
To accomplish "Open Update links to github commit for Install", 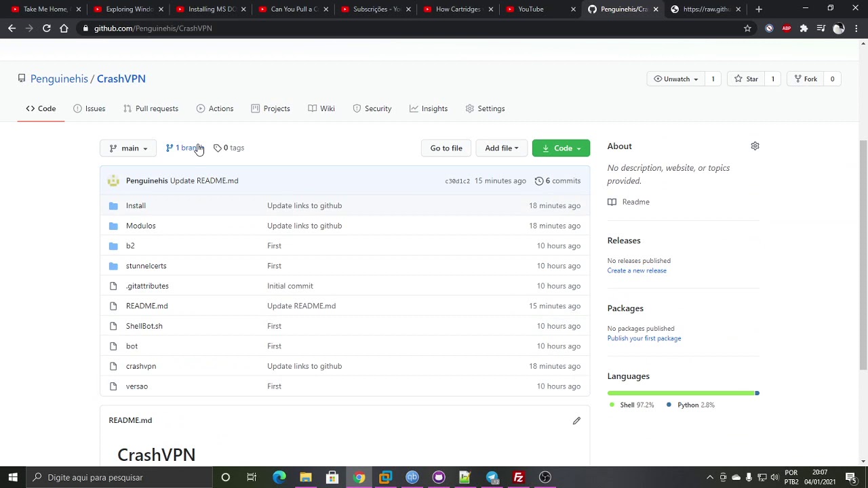I will click(304, 205).
